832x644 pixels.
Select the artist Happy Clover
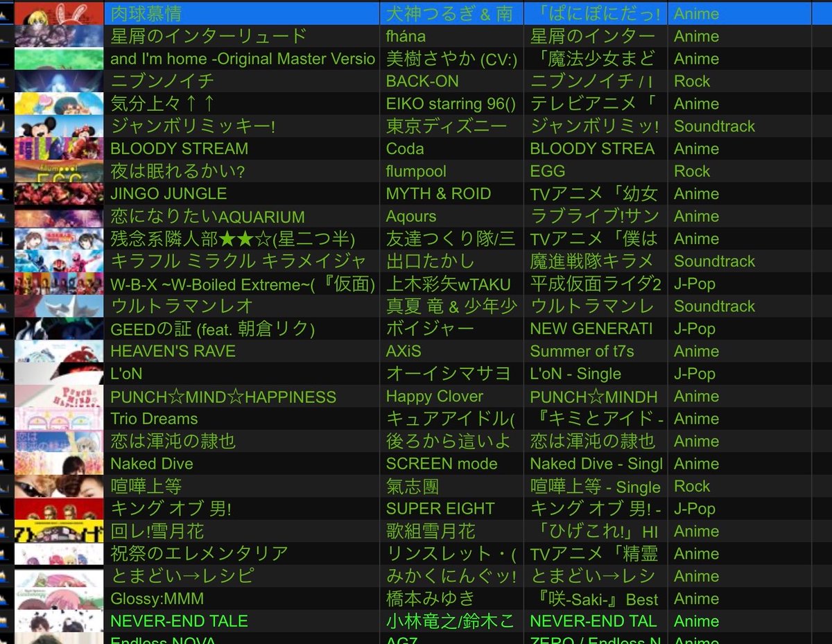point(435,397)
